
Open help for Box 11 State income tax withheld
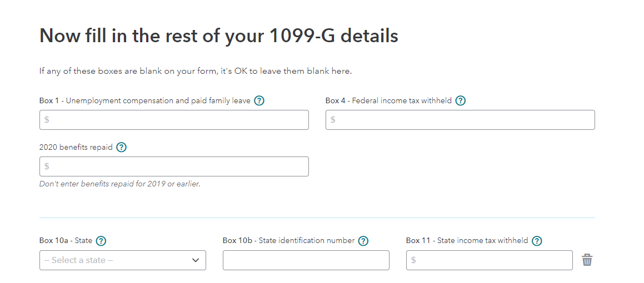(x=536, y=241)
